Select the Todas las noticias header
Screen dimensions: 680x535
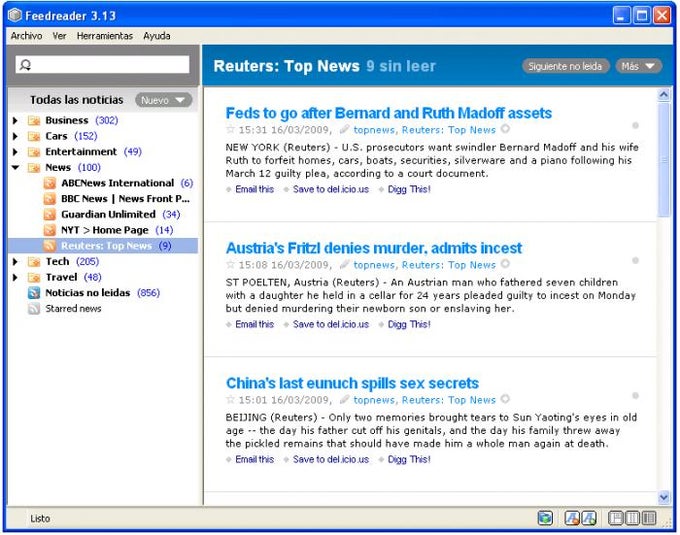click(76, 100)
